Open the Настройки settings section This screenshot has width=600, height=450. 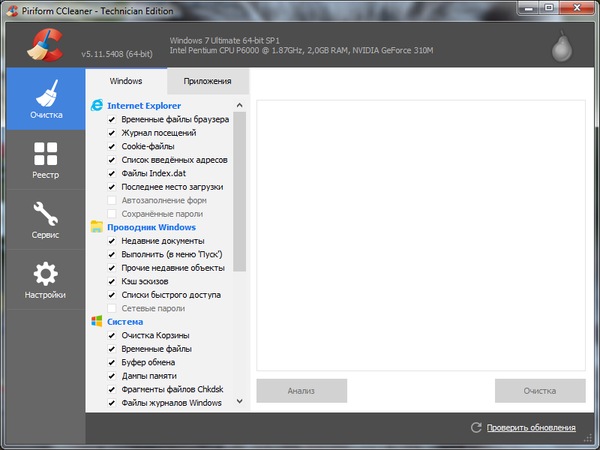[x=45, y=280]
